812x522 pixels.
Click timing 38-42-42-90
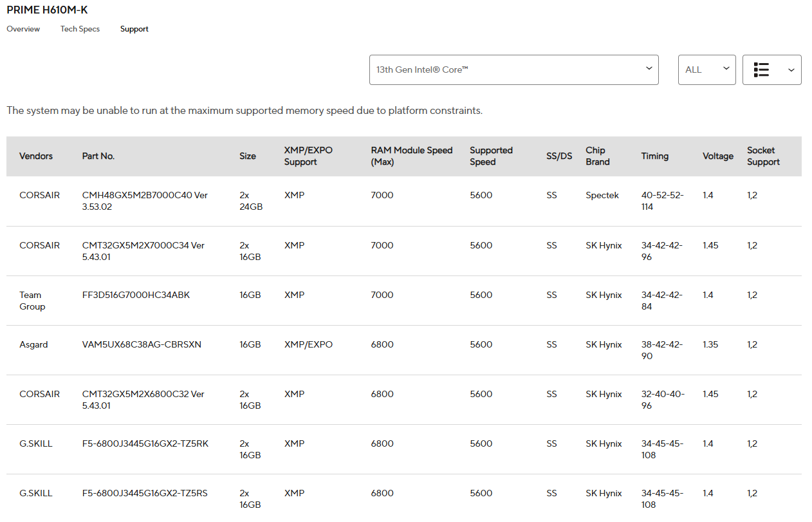tap(662, 350)
